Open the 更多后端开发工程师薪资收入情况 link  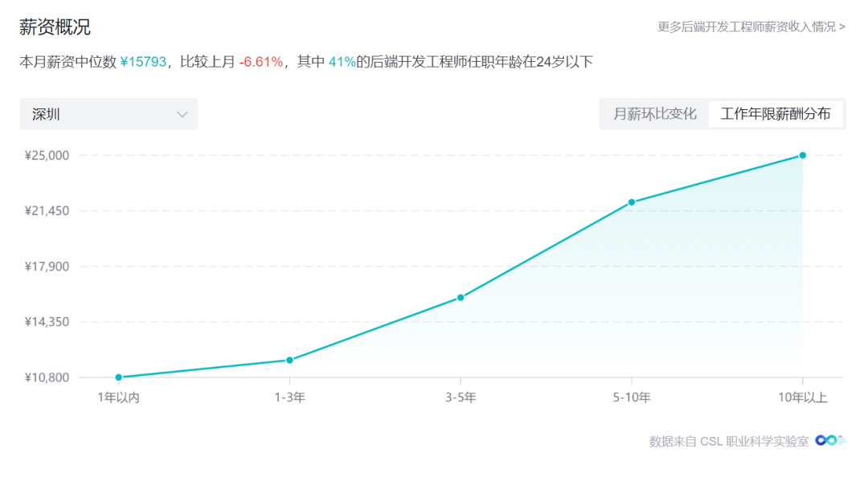click(751, 26)
